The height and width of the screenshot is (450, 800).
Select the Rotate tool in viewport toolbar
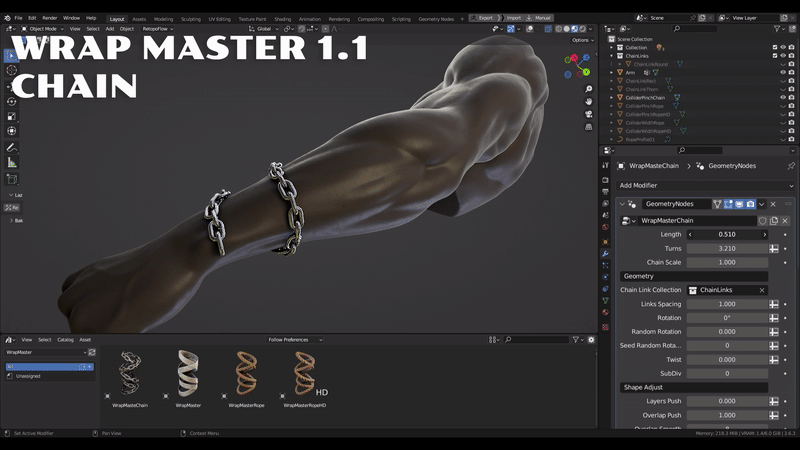point(11,101)
